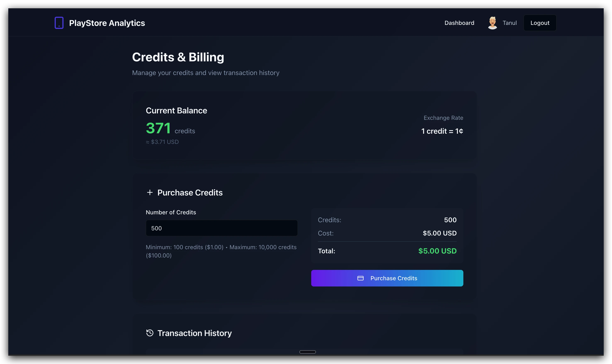
Task: Click the credit card icon on Purchase Credits button
Action: [x=361, y=278]
